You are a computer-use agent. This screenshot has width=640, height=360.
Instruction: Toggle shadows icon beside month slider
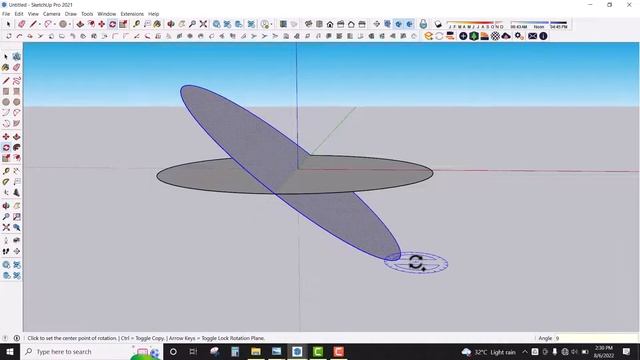(x=438, y=24)
